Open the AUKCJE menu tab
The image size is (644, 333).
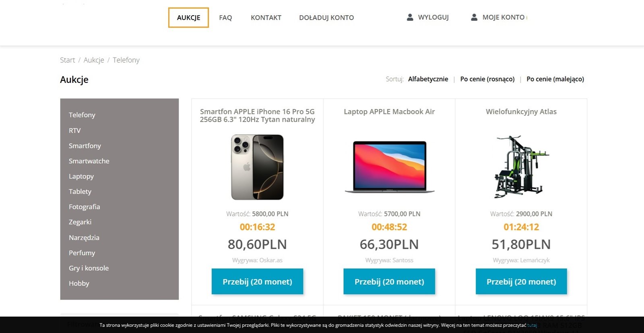click(x=188, y=18)
